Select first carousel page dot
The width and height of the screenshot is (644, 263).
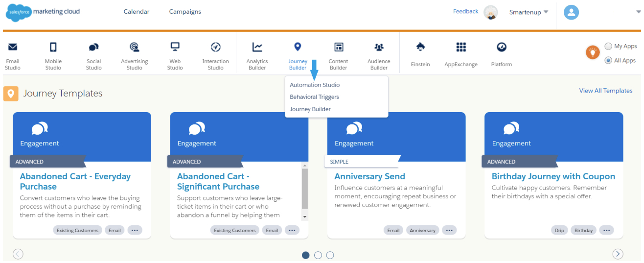pos(306,255)
